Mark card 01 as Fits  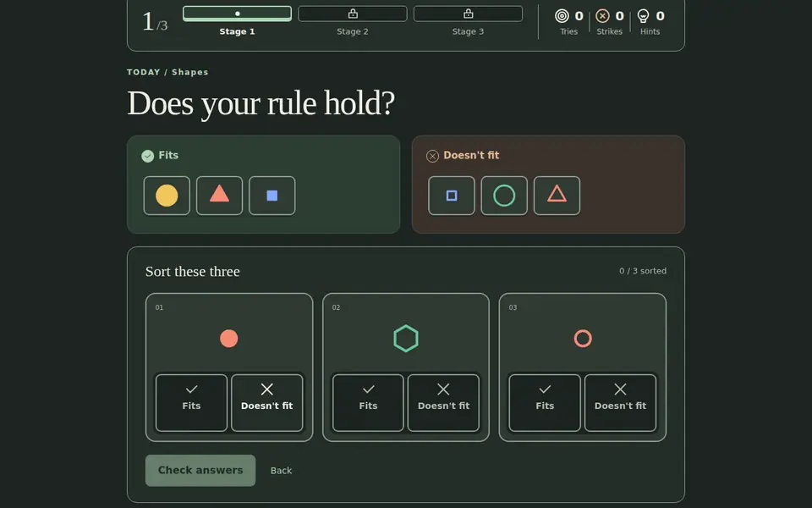[191, 403]
